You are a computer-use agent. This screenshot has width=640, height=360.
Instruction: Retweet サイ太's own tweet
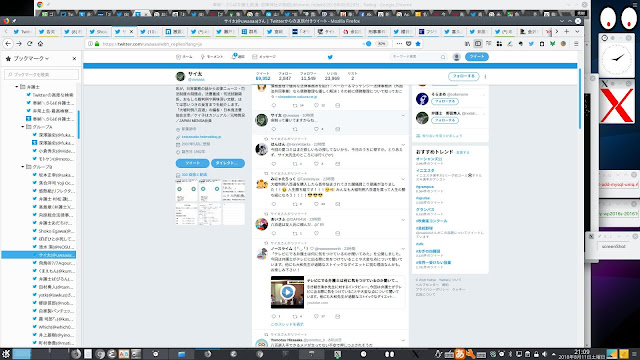tap(295, 129)
